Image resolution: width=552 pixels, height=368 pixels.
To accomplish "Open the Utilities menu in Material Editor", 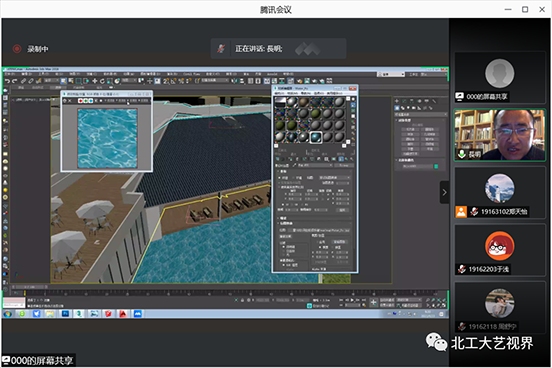I will coord(334,93).
